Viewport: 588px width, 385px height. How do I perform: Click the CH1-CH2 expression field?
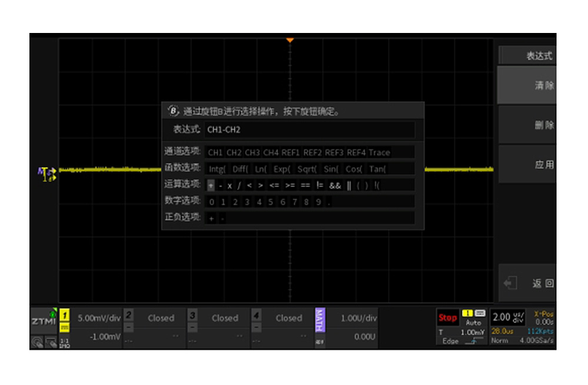tap(310, 130)
